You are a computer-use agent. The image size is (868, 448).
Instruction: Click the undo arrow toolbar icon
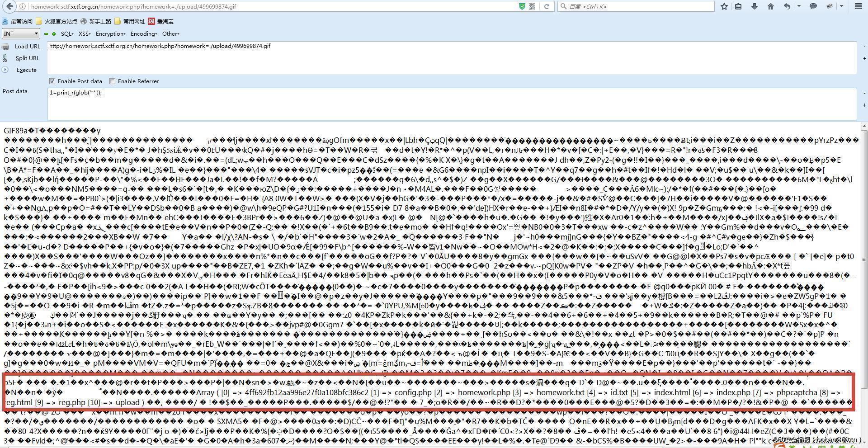click(x=787, y=6)
